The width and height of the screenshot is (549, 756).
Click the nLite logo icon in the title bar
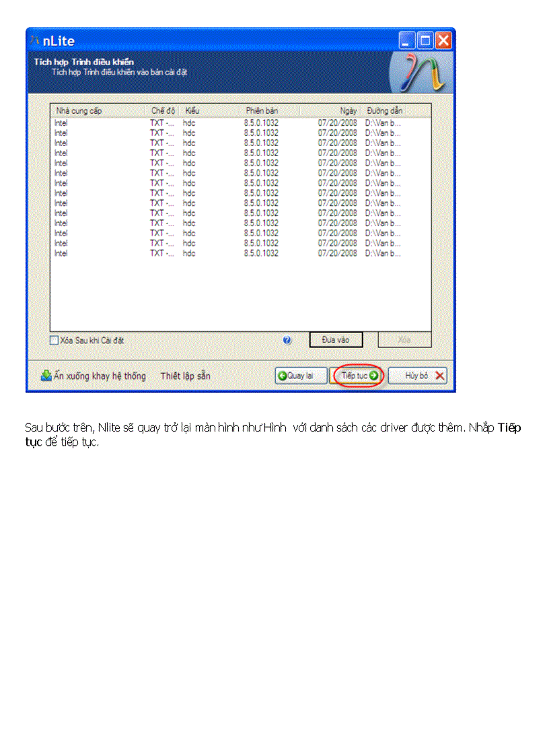tap(36, 40)
